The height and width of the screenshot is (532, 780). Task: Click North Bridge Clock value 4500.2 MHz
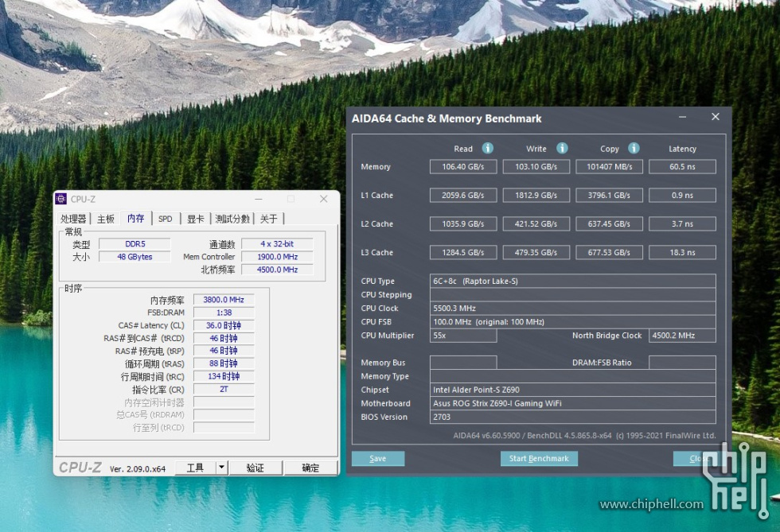[683, 336]
